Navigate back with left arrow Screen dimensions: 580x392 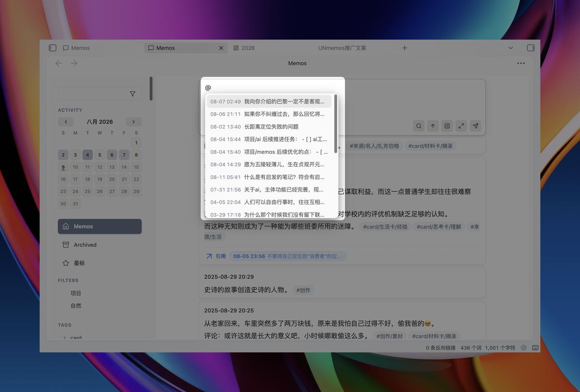pyautogui.click(x=59, y=63)
